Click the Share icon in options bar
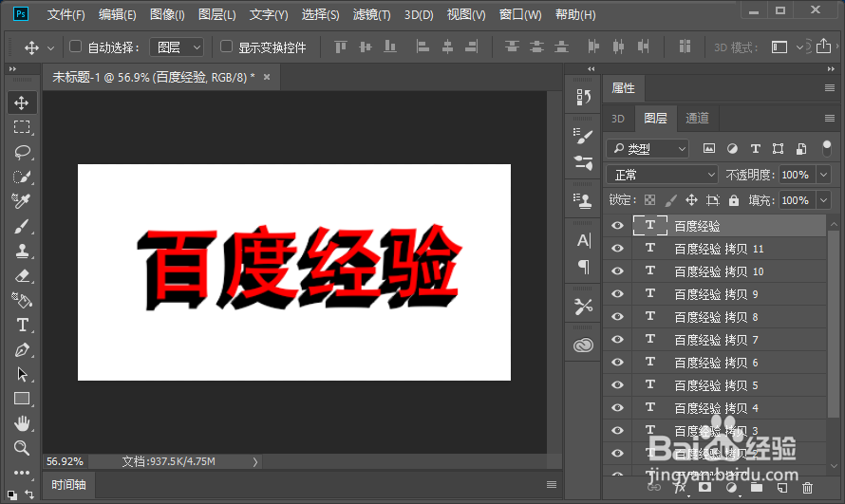 pyautogui.click(x=823, y=47)
